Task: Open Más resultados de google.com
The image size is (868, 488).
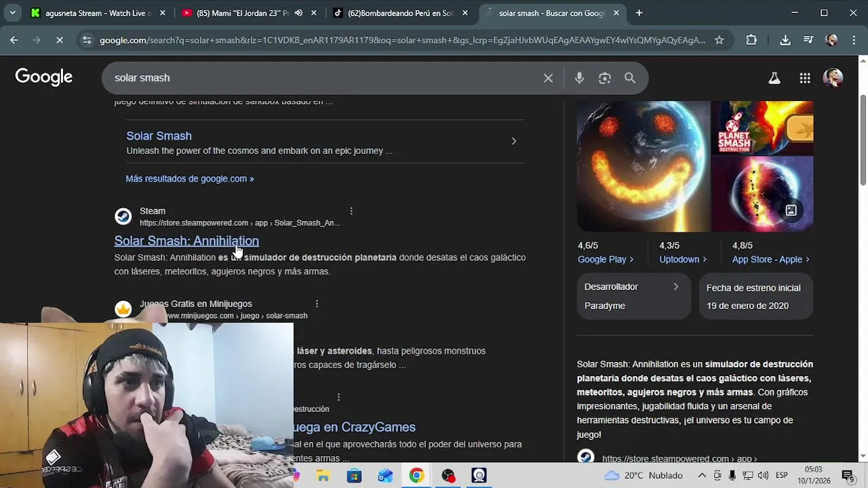Action: [x=189, y=179]
